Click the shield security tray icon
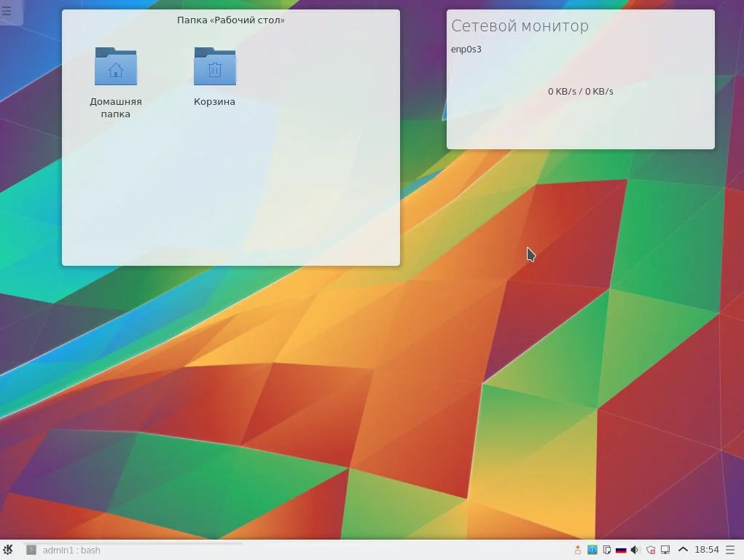Viewport: 744px width, 560px height. pos(651,550)
